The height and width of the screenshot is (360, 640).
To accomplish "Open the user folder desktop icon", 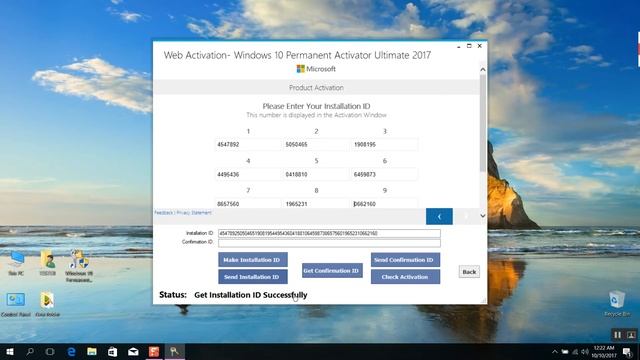I will (47, 263).
